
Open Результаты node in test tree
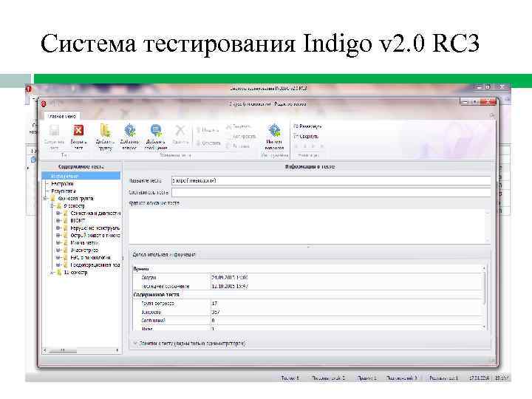coord(64,191)
